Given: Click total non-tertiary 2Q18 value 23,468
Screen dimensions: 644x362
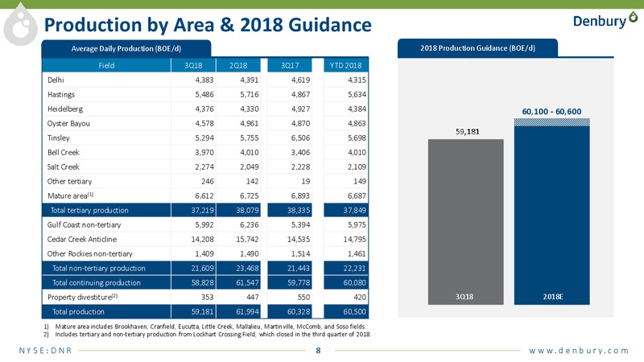Looking at the screenshot, I should [x=247, y=269].
